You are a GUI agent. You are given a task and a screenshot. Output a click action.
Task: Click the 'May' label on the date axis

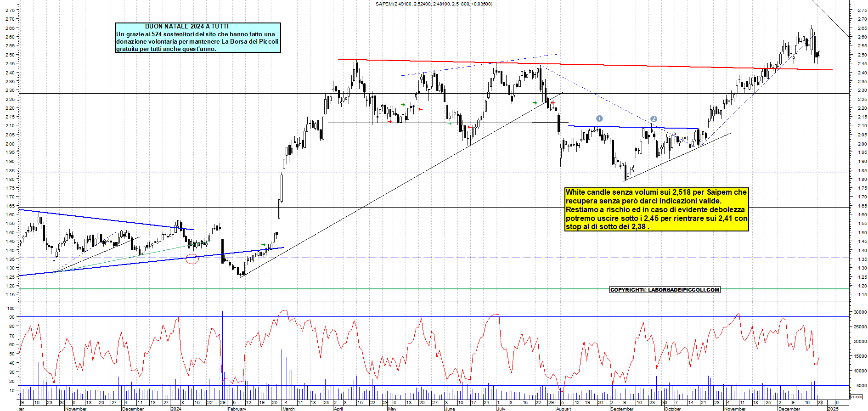pyautogui.click(x=392, y=409)
